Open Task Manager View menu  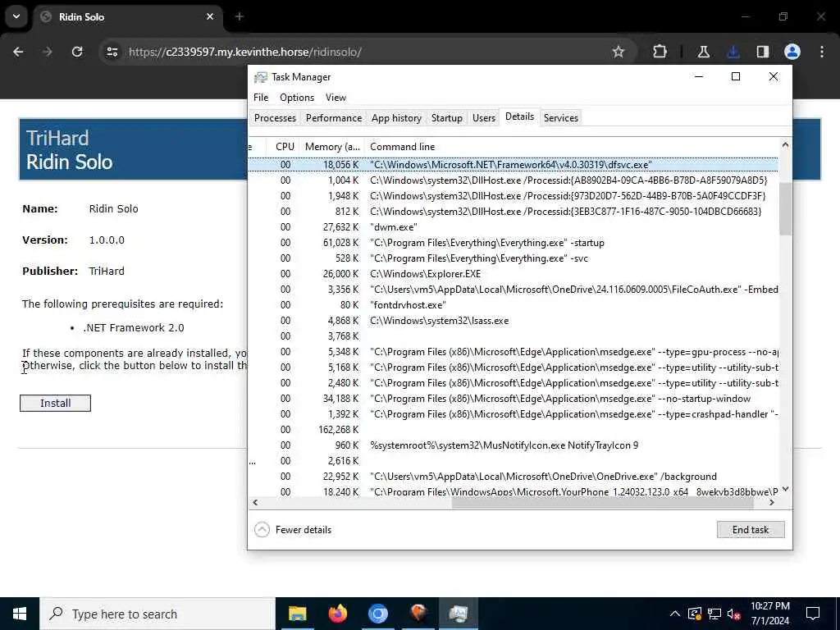(x=336, y=98)
